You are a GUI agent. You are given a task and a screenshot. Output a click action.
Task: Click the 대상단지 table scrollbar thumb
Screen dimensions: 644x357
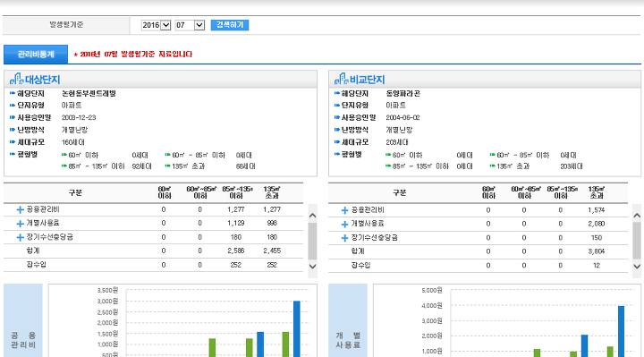click(312, 242)
